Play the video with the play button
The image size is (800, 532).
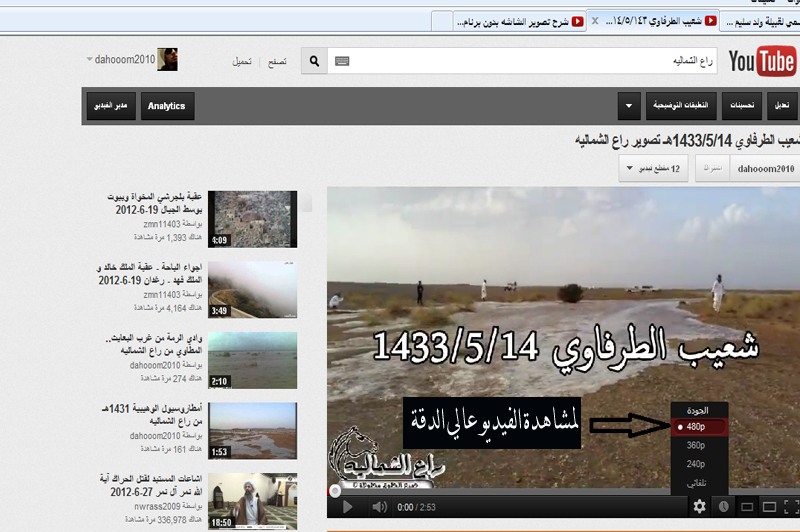coord(347,507)
